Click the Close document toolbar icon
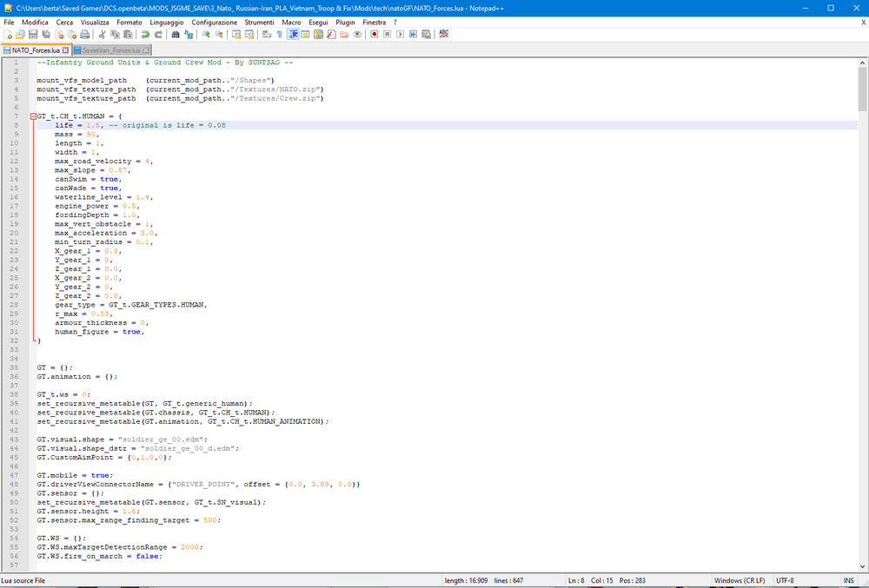Viewport: 869px width, 588px height. tap(59, 35)
